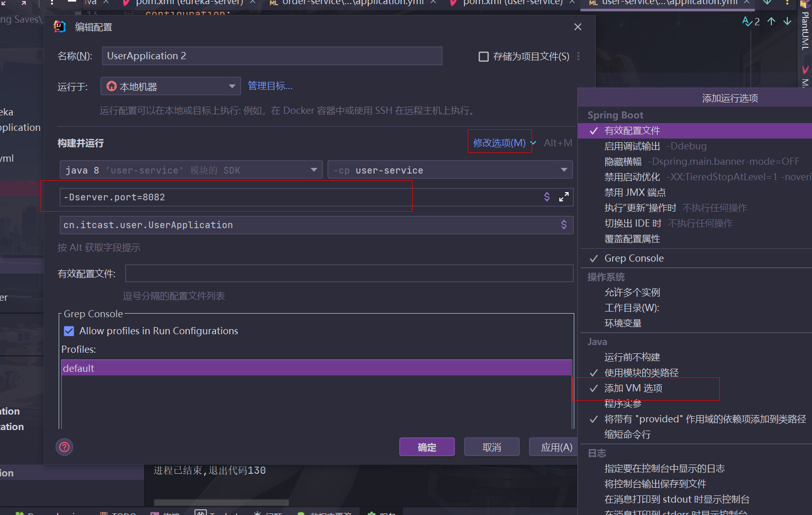The height and width of the screenshot is (515, 812).
Task: Select 覆盖配置属性 option
Action: coord(695,239)
